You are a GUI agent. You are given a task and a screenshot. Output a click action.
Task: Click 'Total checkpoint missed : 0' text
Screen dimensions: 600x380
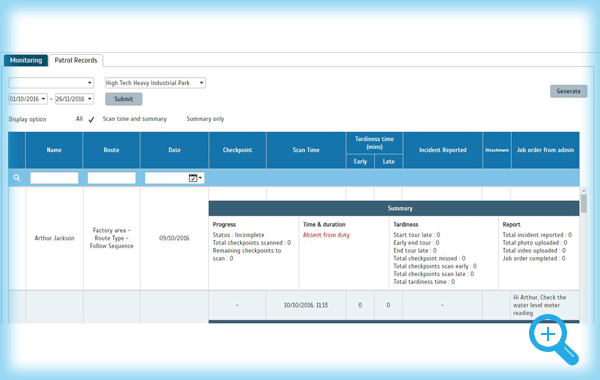[x=429, y=258]
